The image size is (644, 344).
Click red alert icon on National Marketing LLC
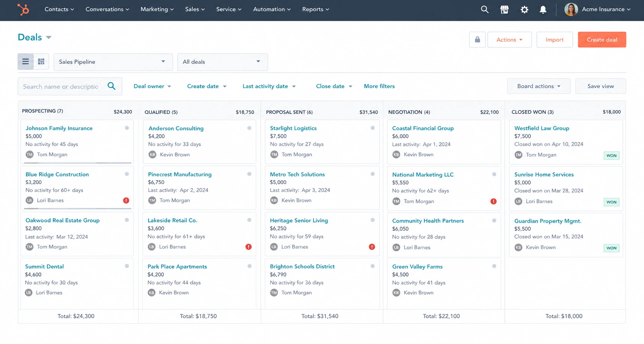click(493, 201)
